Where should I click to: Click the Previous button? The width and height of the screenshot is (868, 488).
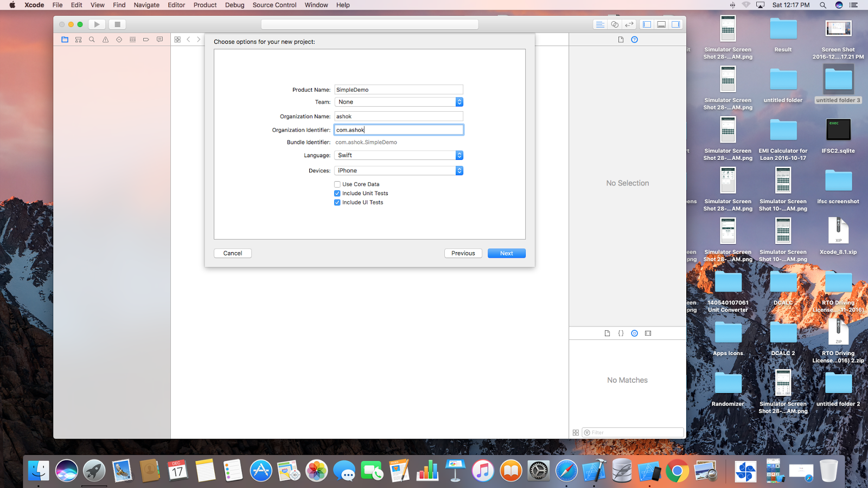(463, 253)
